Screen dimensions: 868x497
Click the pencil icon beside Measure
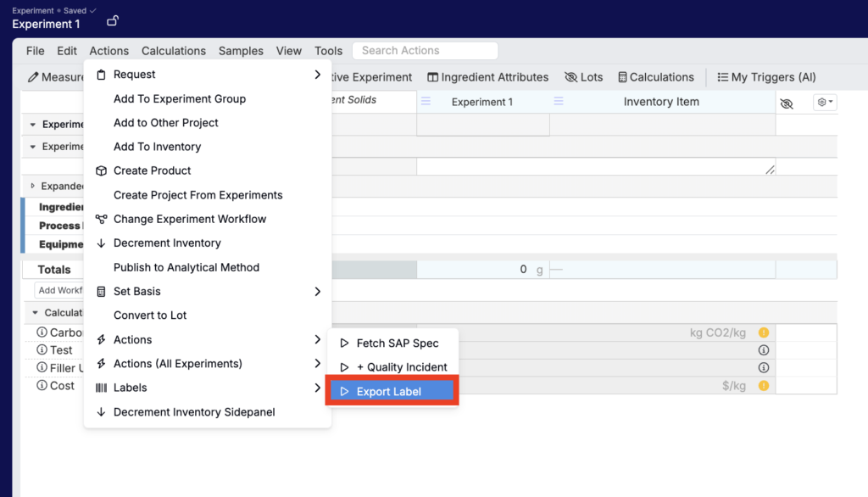(x=33, y=77)
